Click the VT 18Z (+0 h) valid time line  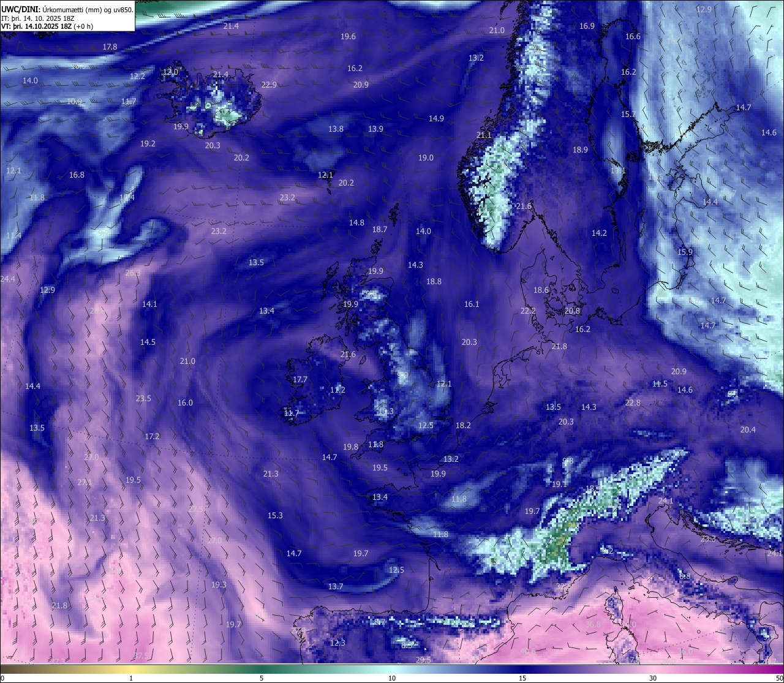[x=47, y=26]
